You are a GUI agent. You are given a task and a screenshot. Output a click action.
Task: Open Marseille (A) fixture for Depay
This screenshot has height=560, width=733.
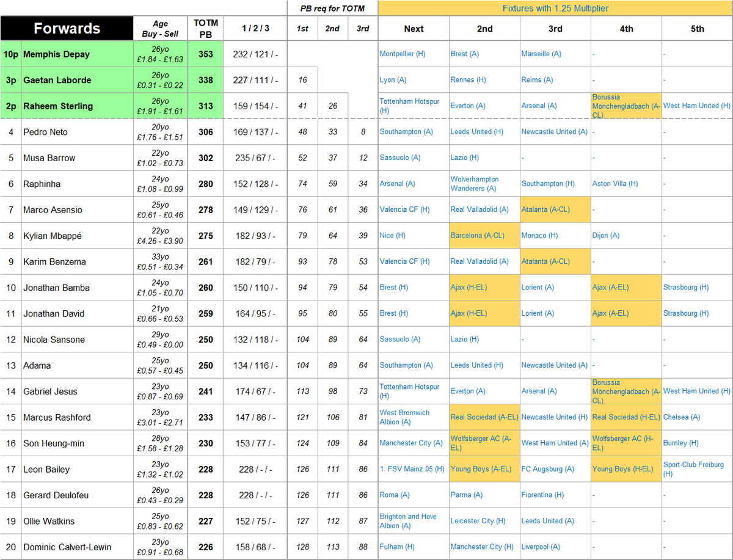coord(541,54)
